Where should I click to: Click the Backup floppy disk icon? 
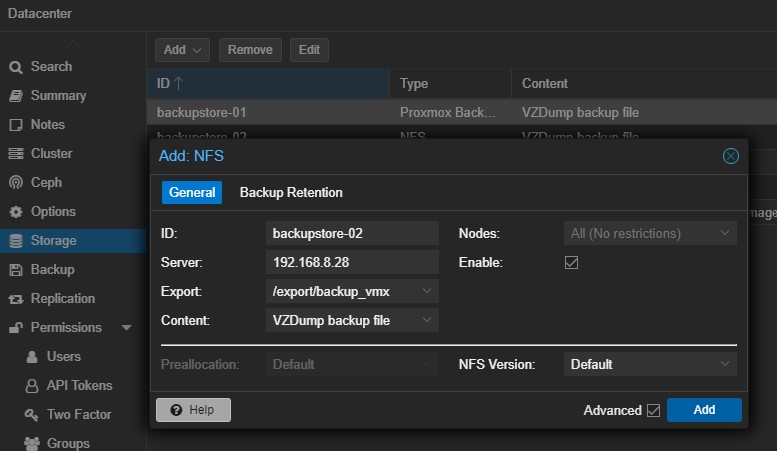pyautogui.click(x=15, y=270)
